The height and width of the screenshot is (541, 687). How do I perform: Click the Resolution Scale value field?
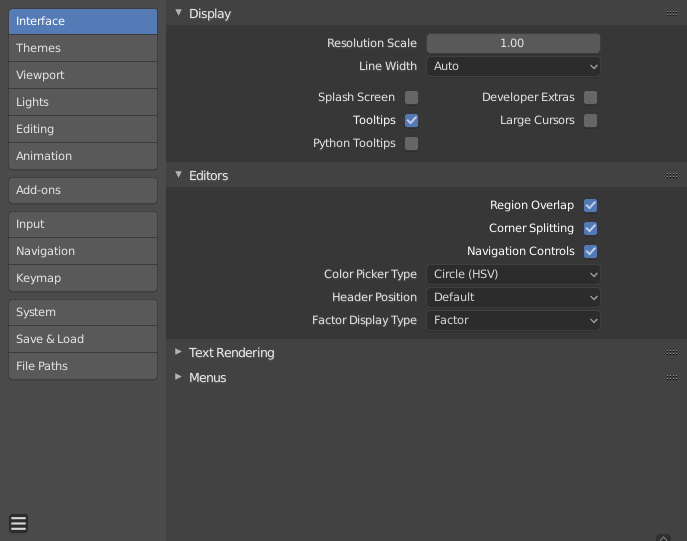coord(513,43)
